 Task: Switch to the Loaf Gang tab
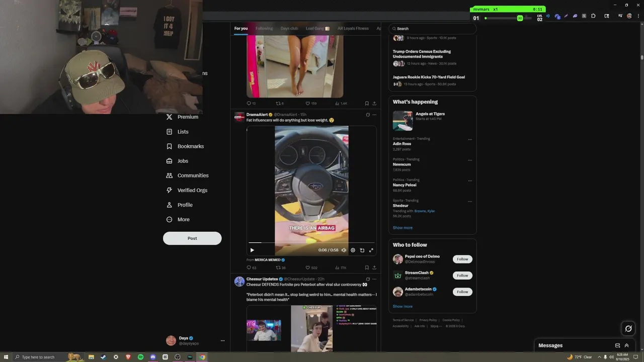point(317,29)
